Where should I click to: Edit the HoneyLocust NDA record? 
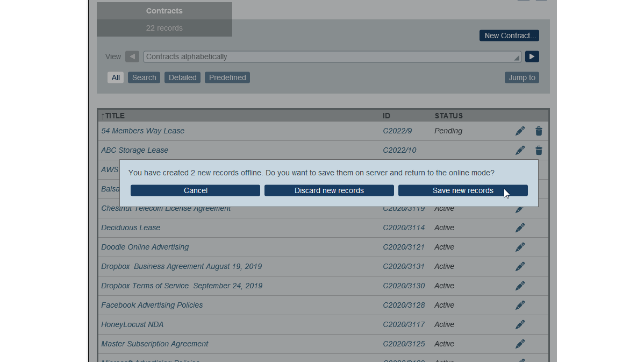(x=520, y=325)
